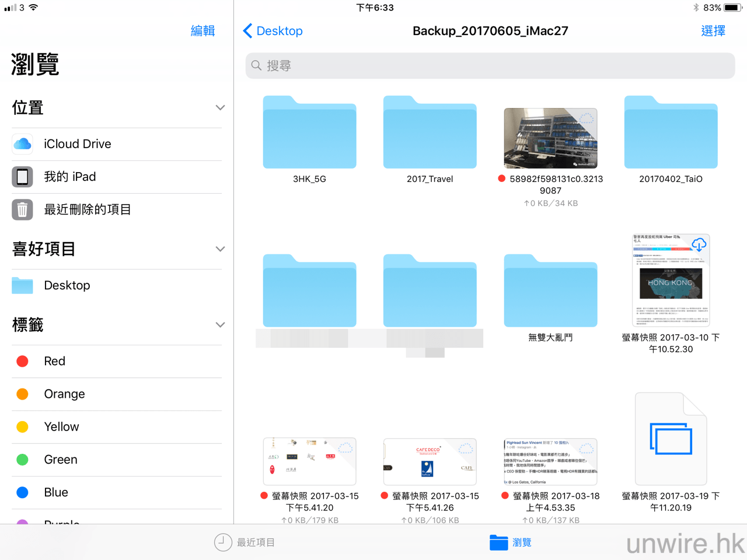Tap the 編輯 button in sidebar
This screenshot has height=560, width=747.
click(x=203, y=31)
